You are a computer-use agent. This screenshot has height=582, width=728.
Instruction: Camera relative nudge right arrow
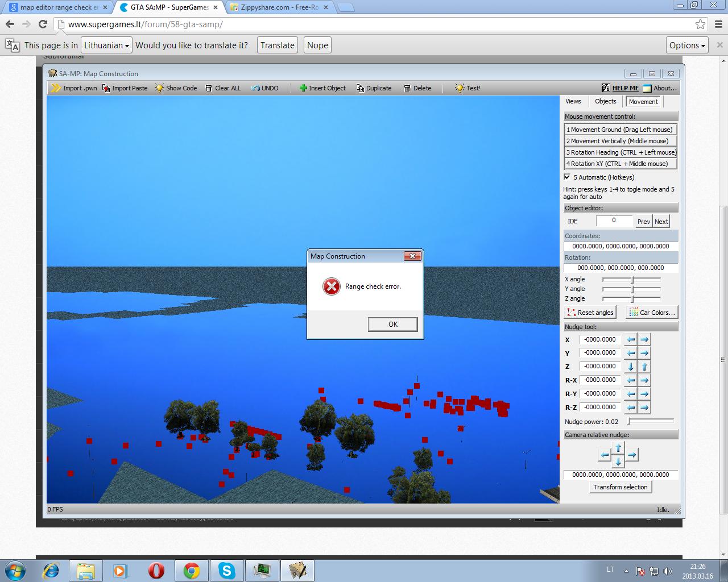click(x=632, y=455)
